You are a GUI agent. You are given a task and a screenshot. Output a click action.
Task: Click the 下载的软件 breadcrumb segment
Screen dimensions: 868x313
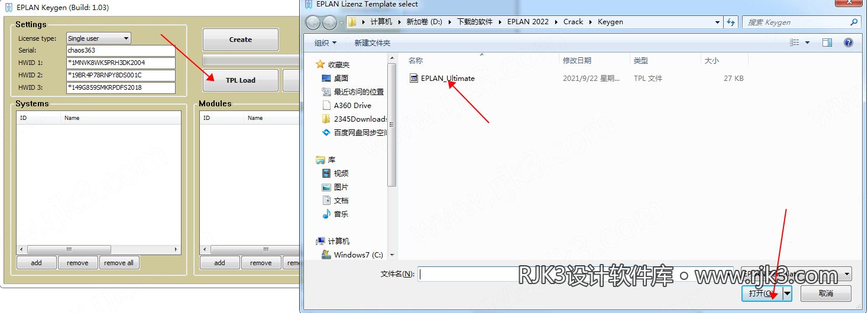click(475, 22)
